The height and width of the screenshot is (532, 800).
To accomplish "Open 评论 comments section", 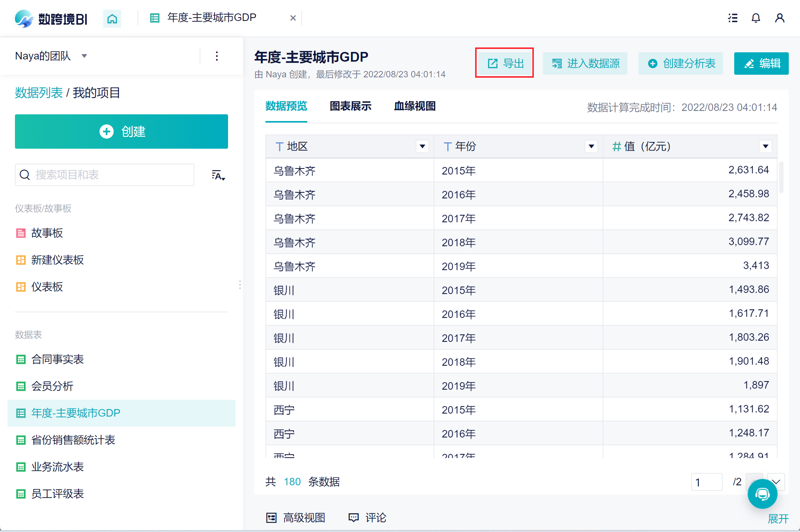I will pyautogui.click(x=367, y=517).
